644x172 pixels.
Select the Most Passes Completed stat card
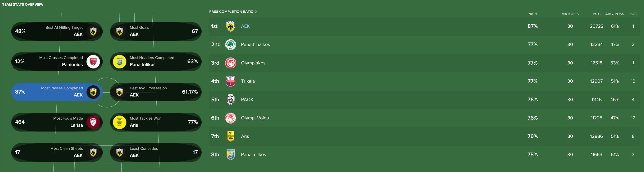(x=57, y=92)
